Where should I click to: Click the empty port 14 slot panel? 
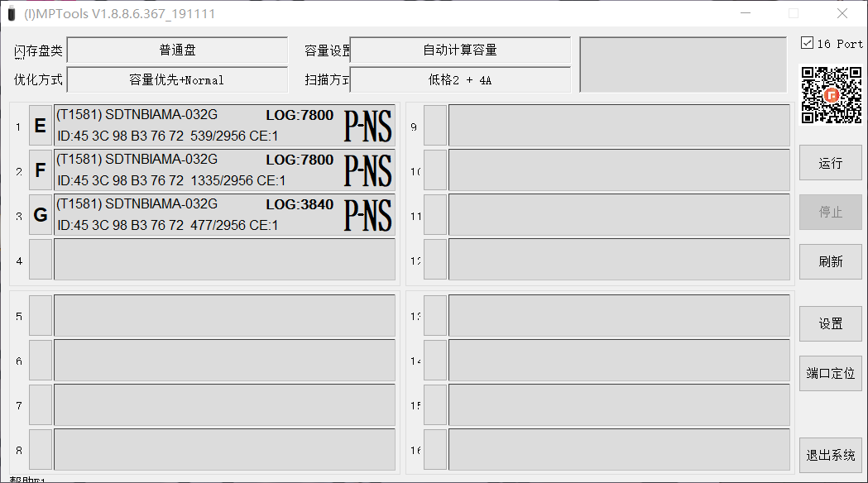[619, 360]
